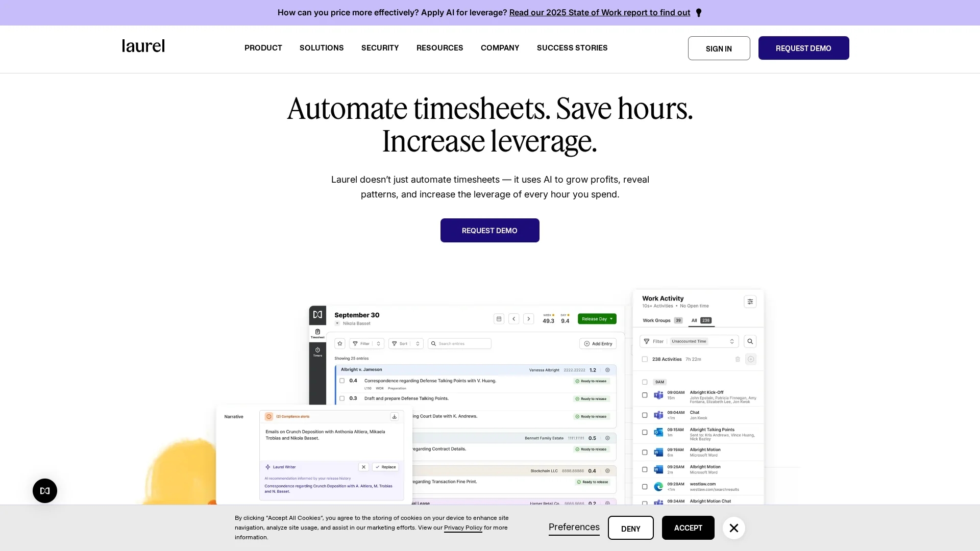Click the Narrative text area
The height and width of the screenshot is (551, 980).
pos(332,442)
